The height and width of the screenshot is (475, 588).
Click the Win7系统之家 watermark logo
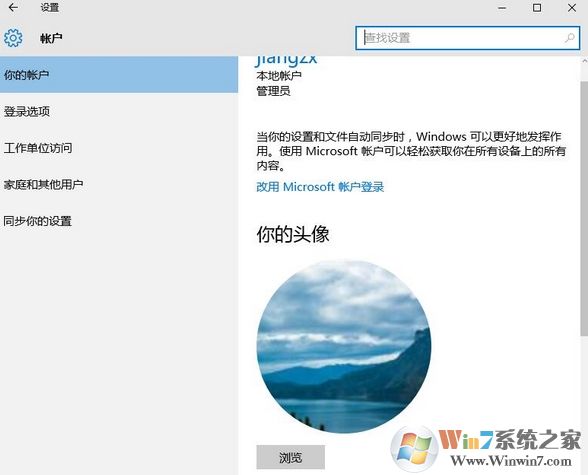pos(486,448)
